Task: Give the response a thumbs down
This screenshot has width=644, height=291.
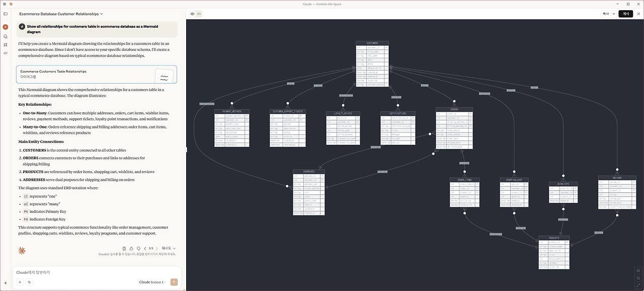Action: tap(138, 248)
